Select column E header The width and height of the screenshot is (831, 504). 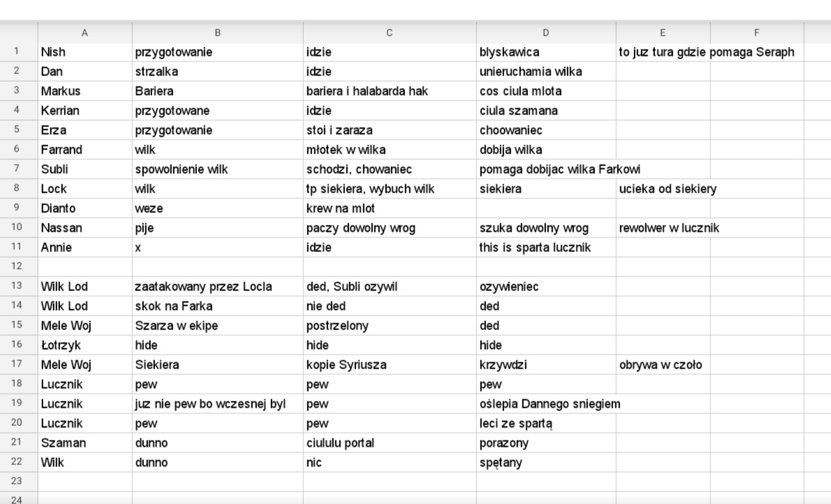(663, 33)
